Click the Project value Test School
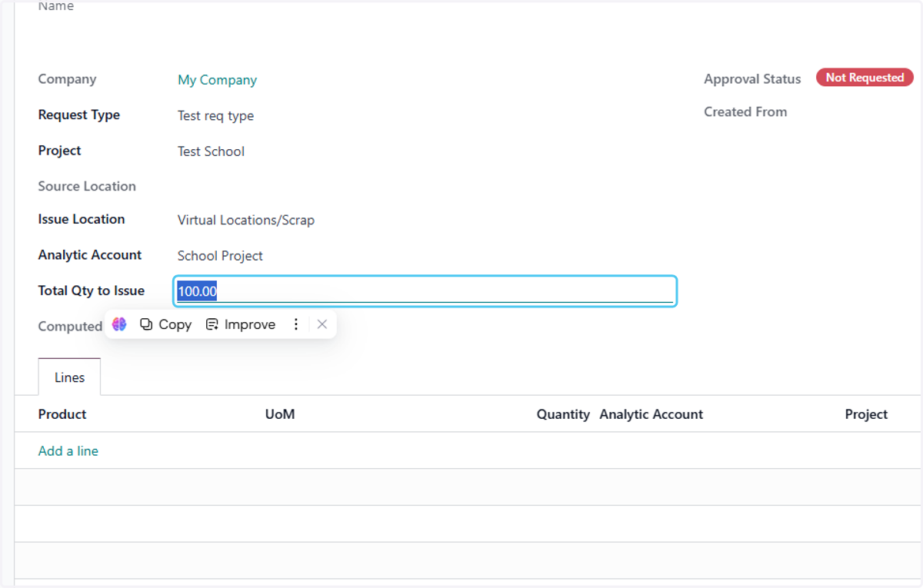This screenshot has width=923, height=588. tap(211, 151)
